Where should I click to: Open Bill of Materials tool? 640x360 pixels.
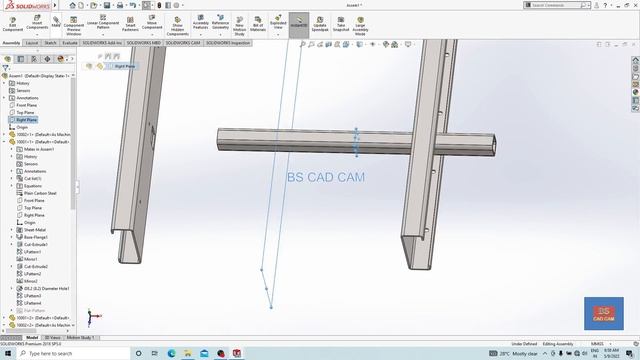tap(258, 24)
